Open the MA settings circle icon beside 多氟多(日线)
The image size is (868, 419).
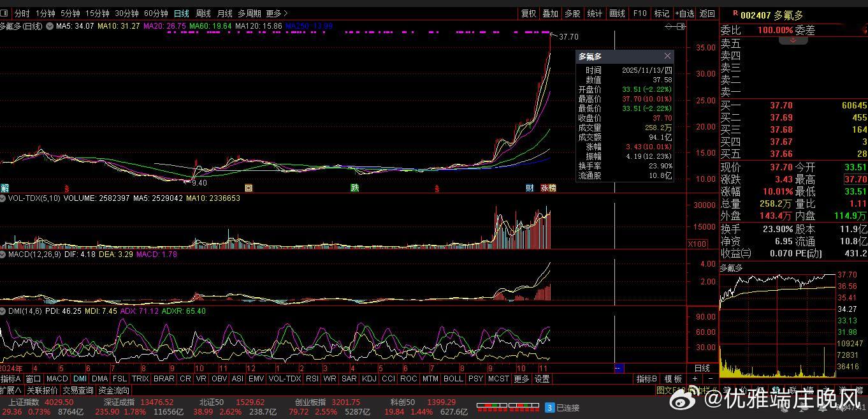50,26
